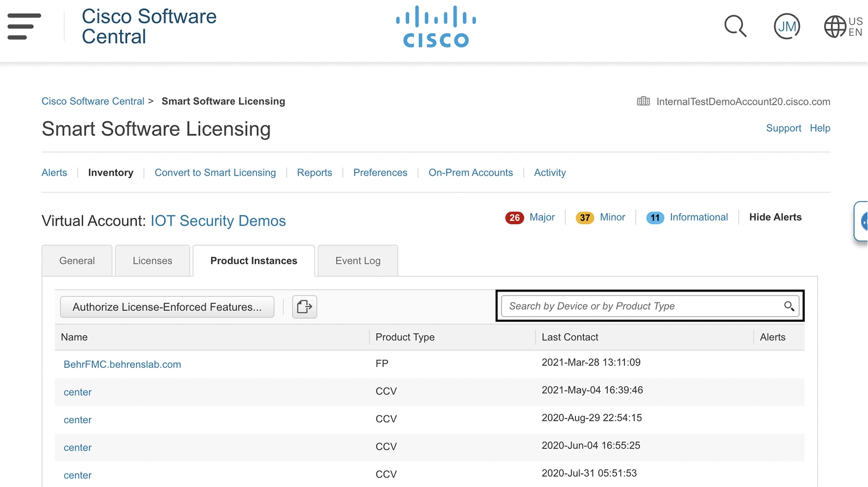Open the JM user profile icon

[787, 26]
